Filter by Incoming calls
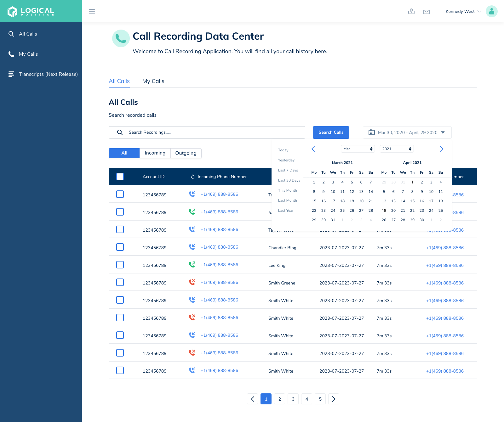Image resolution: width=504 pixels, height=422 pixels. (x=155, y=153)
